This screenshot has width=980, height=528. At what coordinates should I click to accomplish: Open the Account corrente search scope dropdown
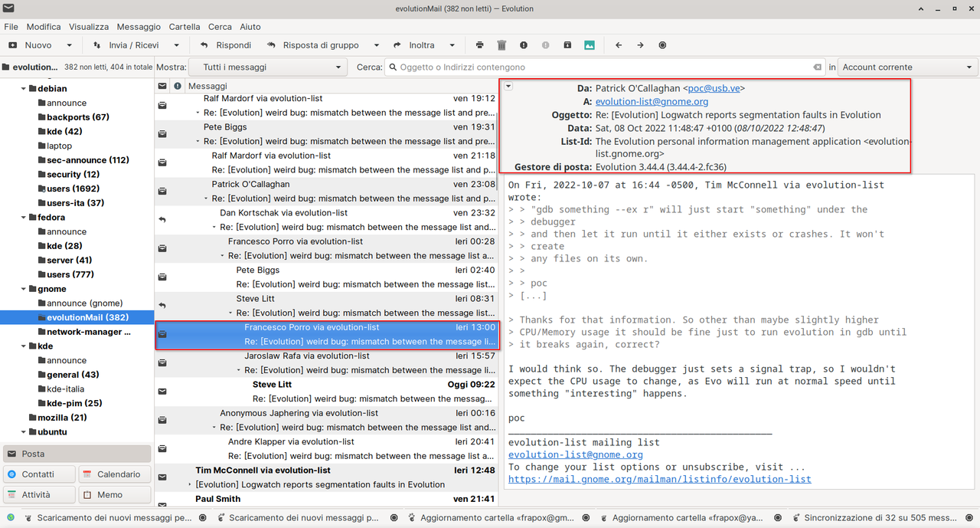tap(908, 67)
